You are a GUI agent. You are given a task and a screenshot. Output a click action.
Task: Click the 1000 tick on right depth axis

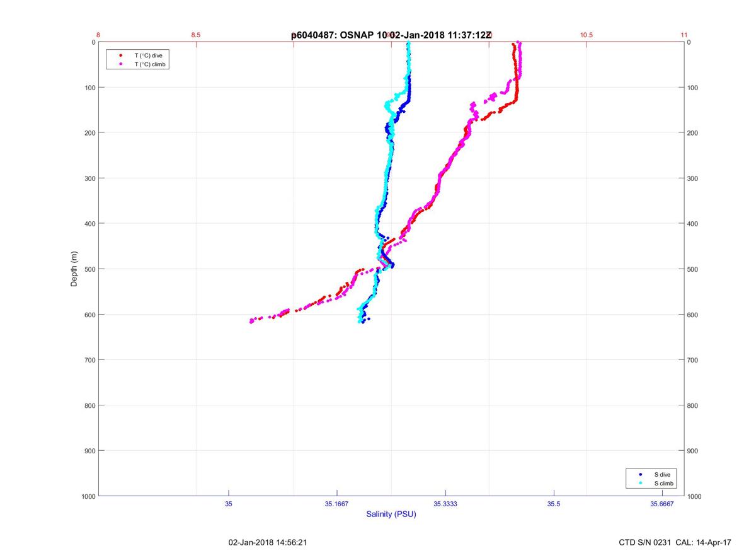pyautogui.click(x=696, y=496)
